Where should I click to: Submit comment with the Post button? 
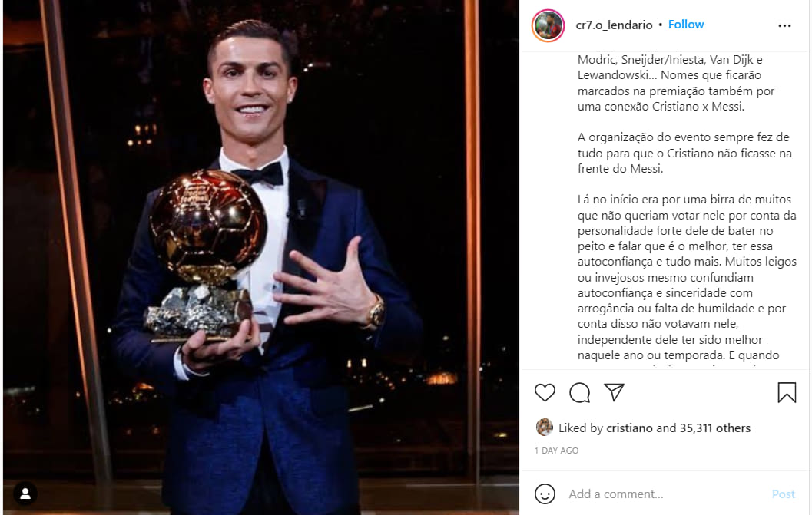pyautogui.click(x=783, y=494)
